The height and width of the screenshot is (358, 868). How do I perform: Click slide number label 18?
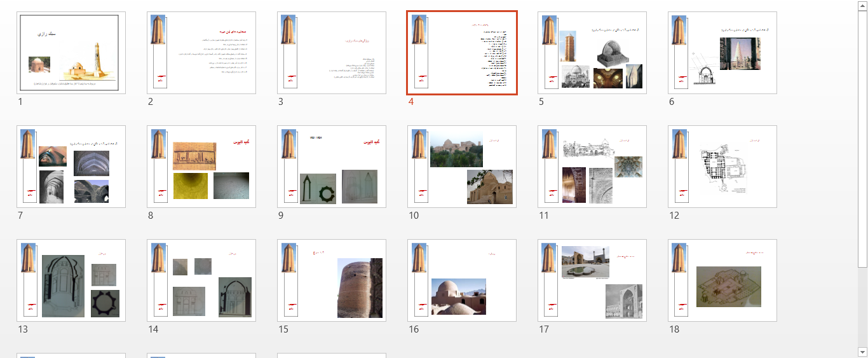point(674,329)
